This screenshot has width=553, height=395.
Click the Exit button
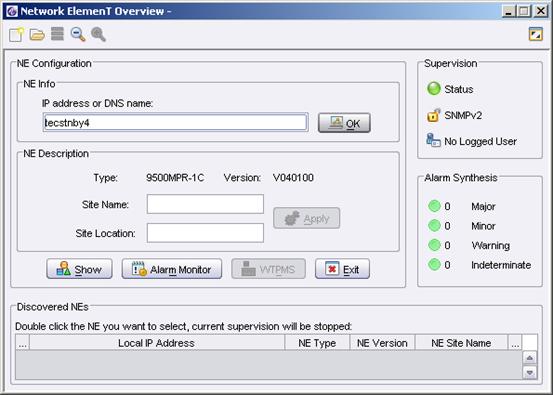tap(342, 269)
